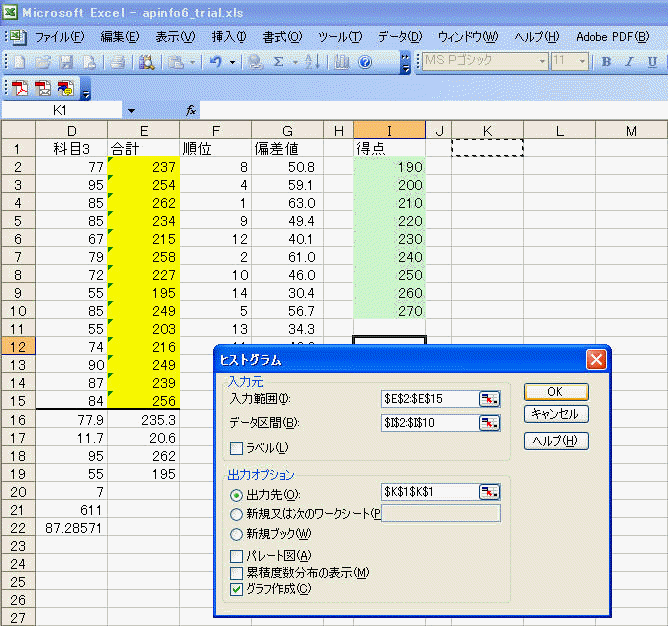
Task: Click the Chart Wizard icon
Action: 342,62
